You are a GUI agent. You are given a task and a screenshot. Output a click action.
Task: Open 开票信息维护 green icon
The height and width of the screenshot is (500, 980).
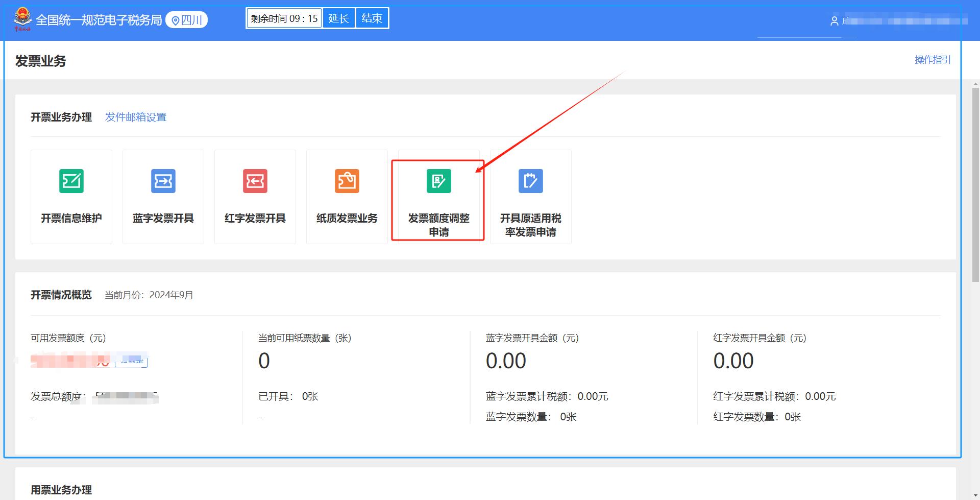(71, 181)
